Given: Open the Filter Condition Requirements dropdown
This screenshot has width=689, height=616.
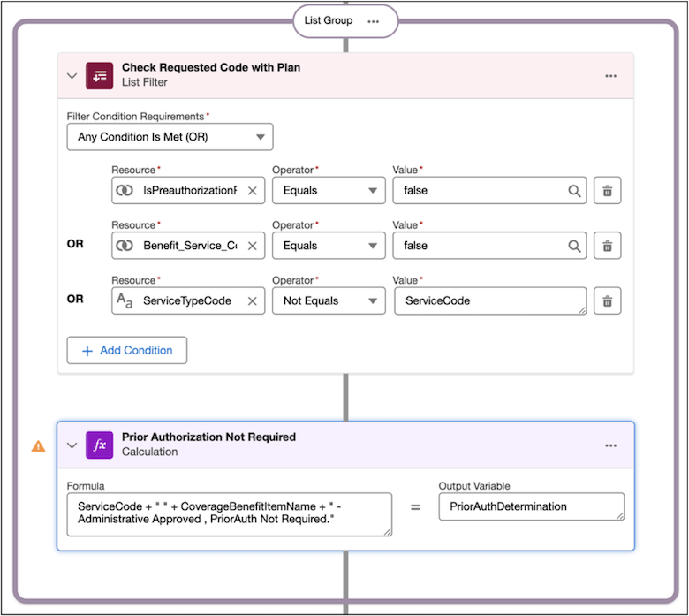Looking at the screenshot, I should pos(170,137).
